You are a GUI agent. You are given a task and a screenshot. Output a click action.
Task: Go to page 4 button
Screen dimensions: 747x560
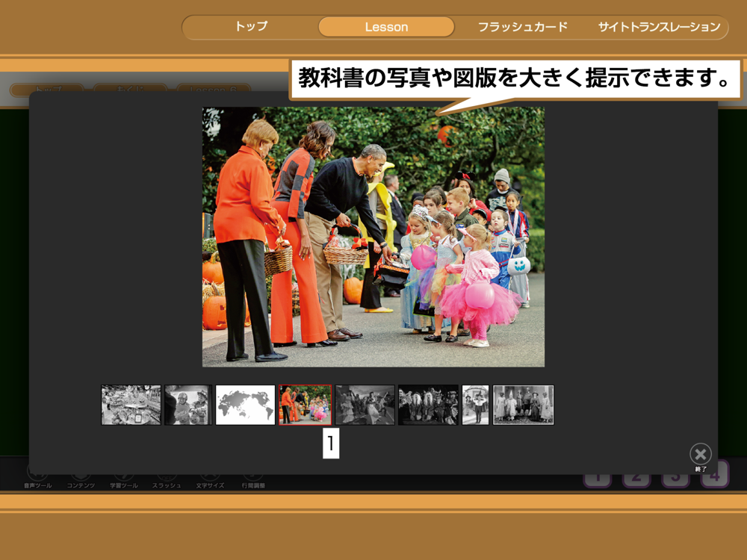715,474
